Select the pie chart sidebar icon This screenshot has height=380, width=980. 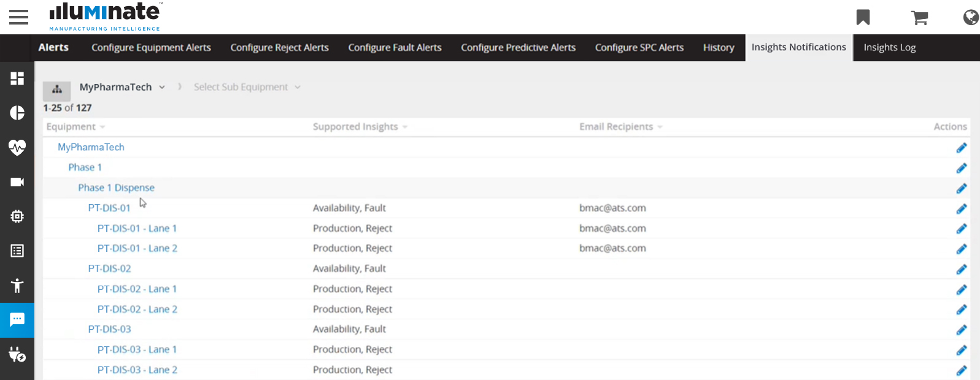click(x=17, y=113)
